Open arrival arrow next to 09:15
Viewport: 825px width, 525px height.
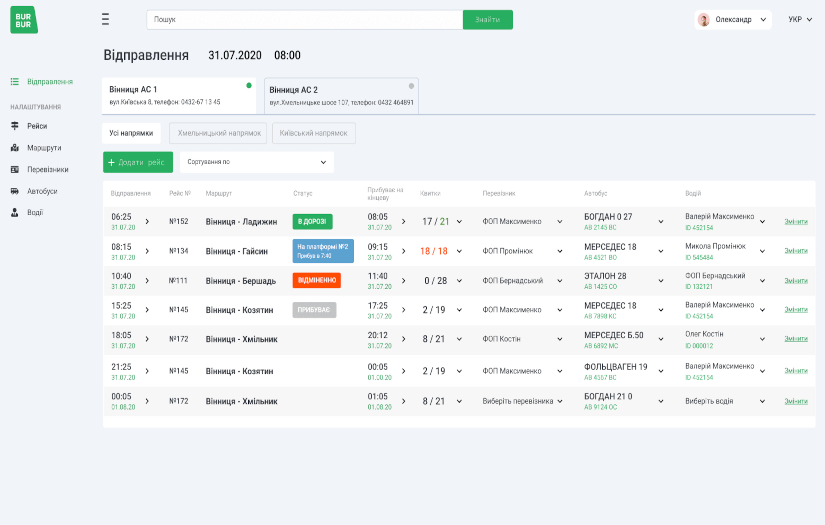[x=404, y=251]
